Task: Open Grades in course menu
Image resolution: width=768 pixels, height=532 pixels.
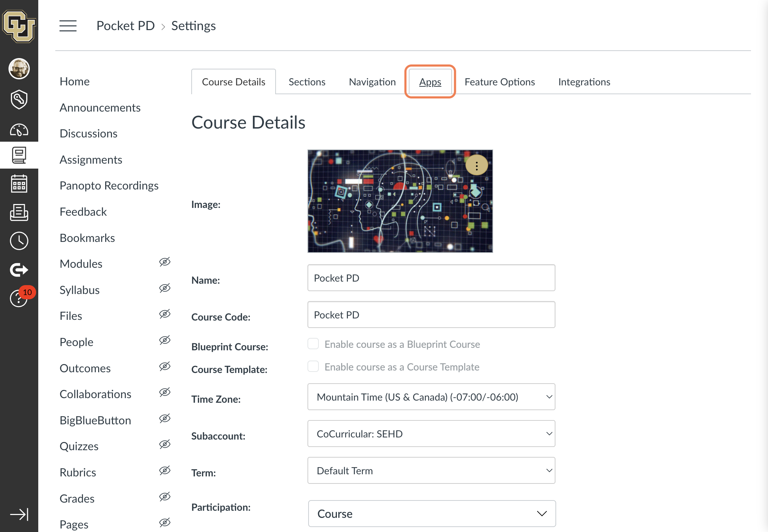Action: click(x=77, y=499)
